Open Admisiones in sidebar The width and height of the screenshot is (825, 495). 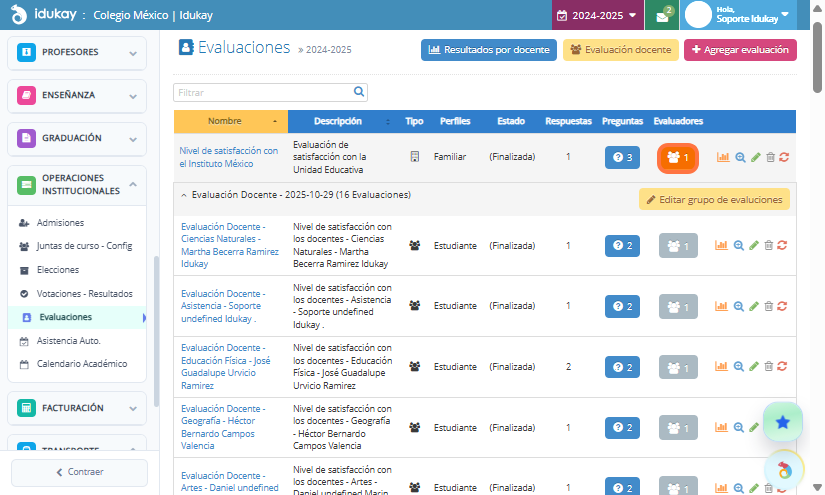60,223
